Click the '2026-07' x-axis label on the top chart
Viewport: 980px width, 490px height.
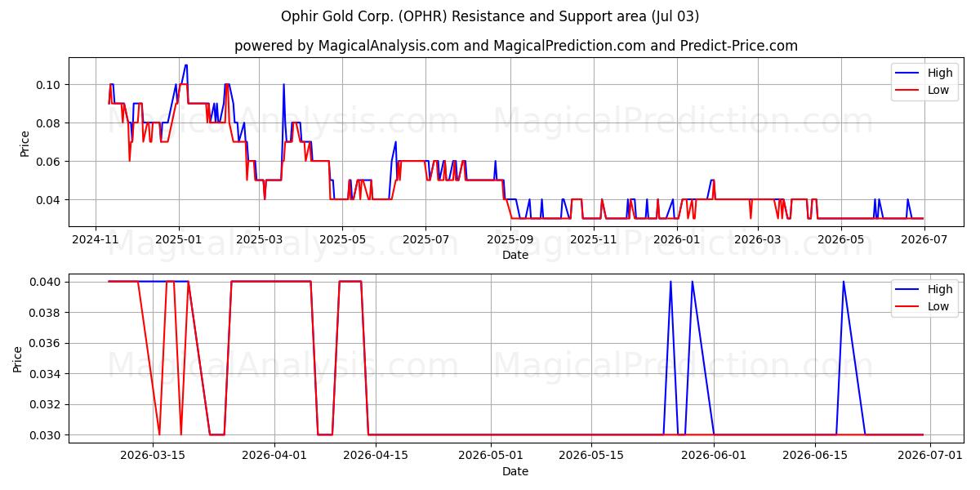tap(924, 239)
